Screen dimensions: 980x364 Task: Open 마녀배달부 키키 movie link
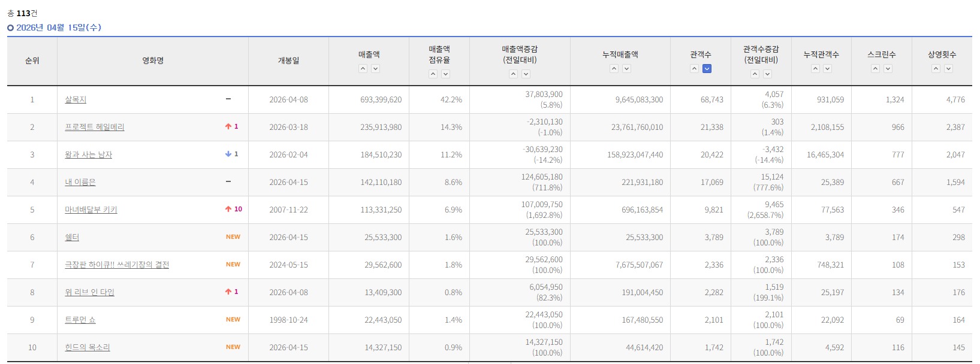(x=91, y=210)
